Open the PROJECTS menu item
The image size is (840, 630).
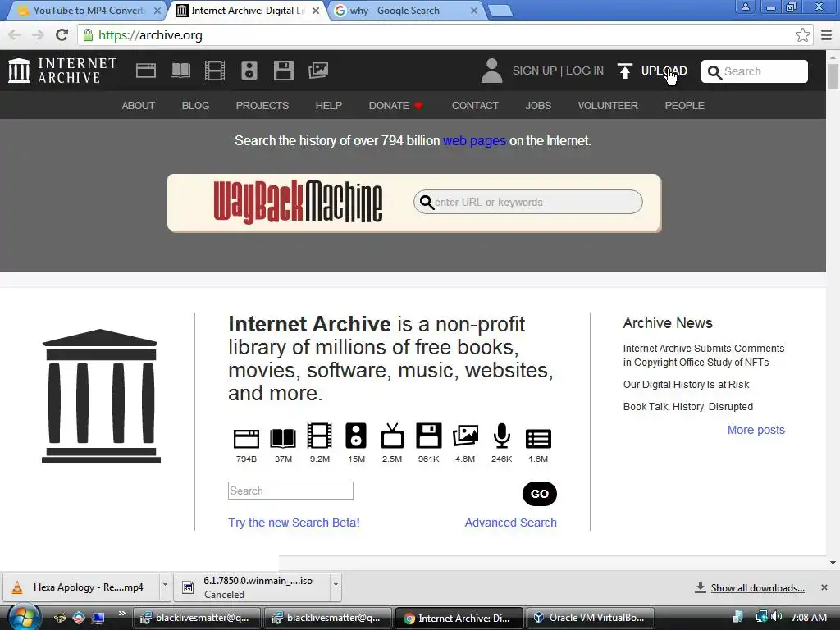[x=262, y=106]
